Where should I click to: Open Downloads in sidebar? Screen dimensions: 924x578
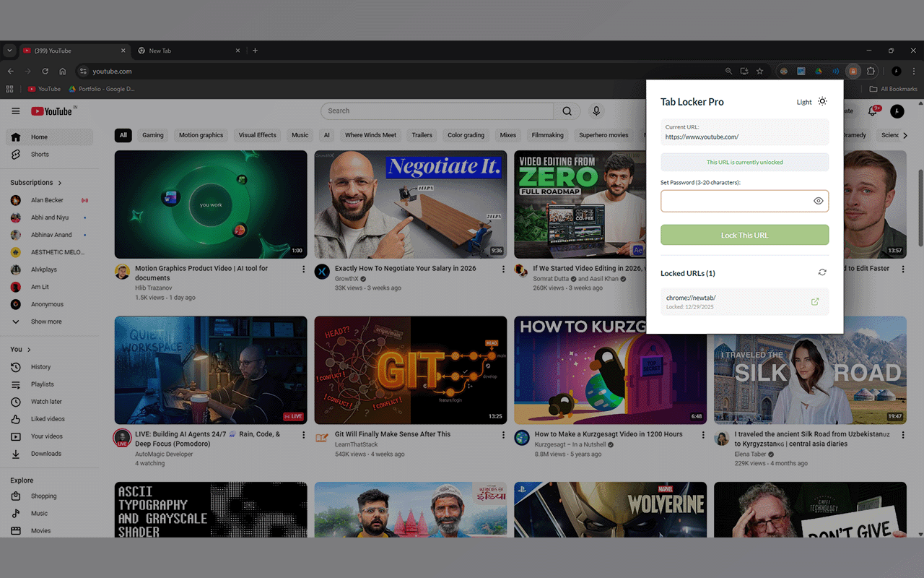[x=49, y=454]
